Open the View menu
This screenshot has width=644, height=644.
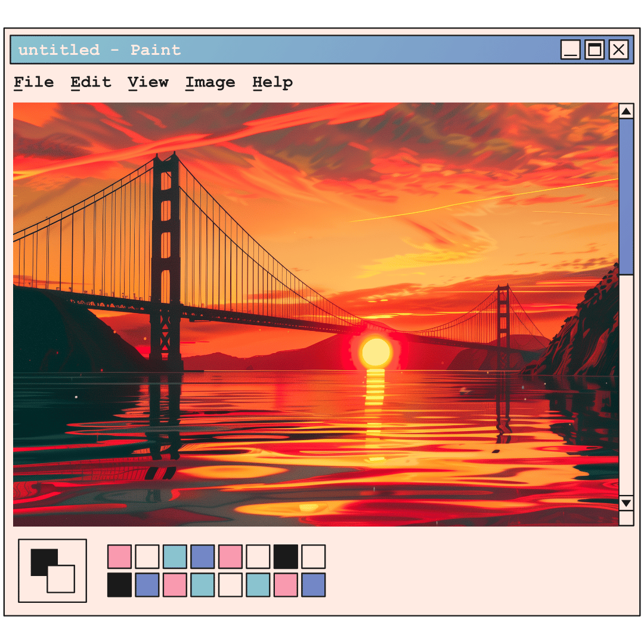148,82
